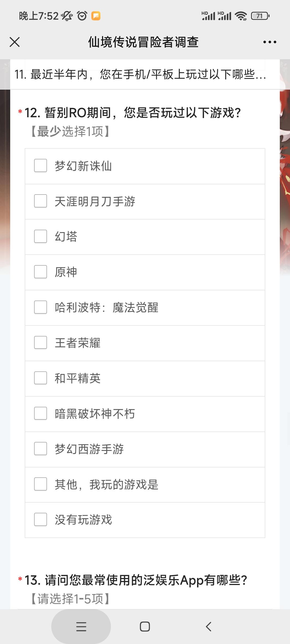Tap the Android home square icon
This screenshot has height=644, width=290.
(x=145, y=627)
